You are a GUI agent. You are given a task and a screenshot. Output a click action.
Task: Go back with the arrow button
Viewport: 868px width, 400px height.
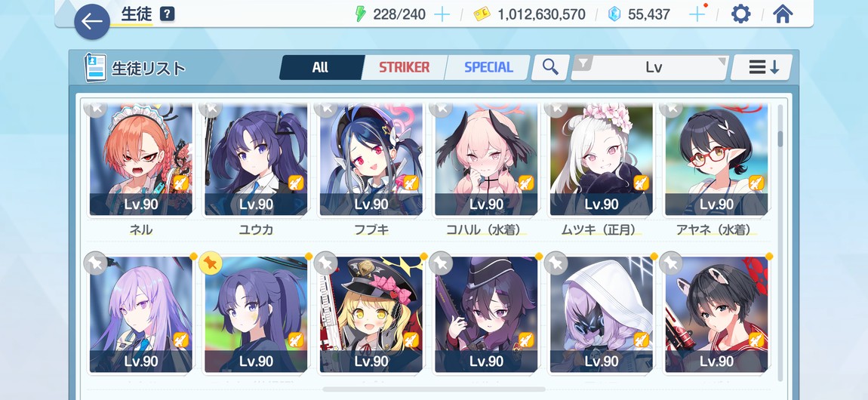coord(92,22)
